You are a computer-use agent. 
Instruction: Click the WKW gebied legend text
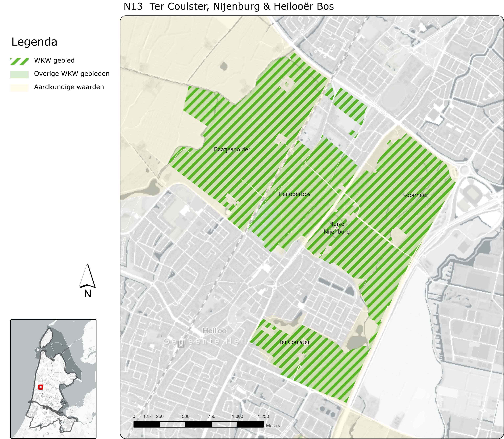tap(54, 61)
